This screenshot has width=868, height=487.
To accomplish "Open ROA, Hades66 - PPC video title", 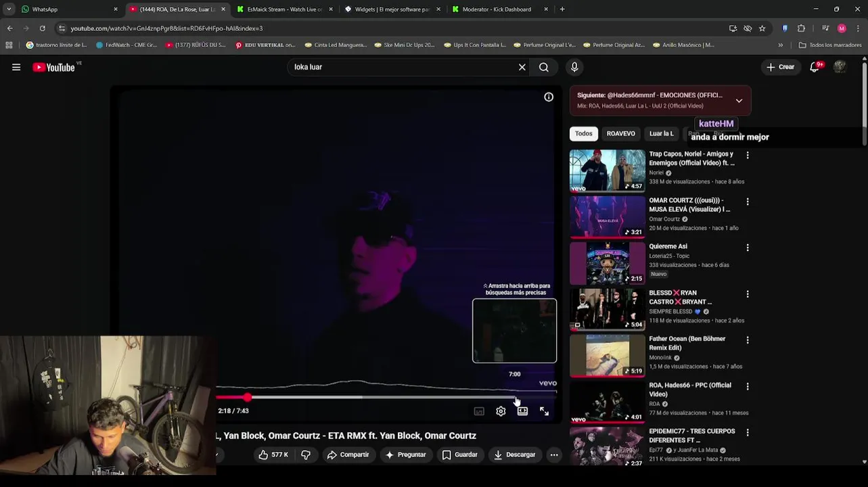I will [690, 390].
